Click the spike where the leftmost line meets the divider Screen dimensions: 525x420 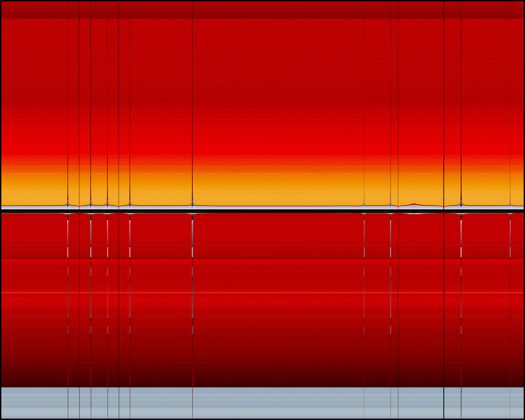pos(68,203)
